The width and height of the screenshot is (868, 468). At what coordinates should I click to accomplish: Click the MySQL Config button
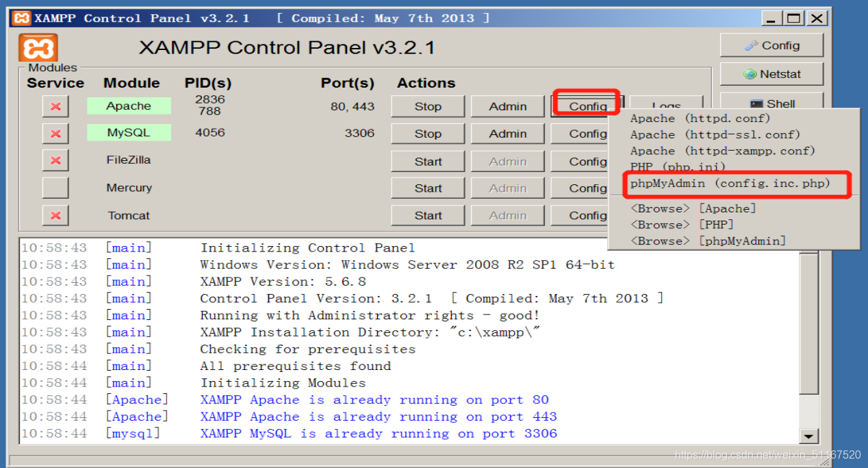(579, 134)
